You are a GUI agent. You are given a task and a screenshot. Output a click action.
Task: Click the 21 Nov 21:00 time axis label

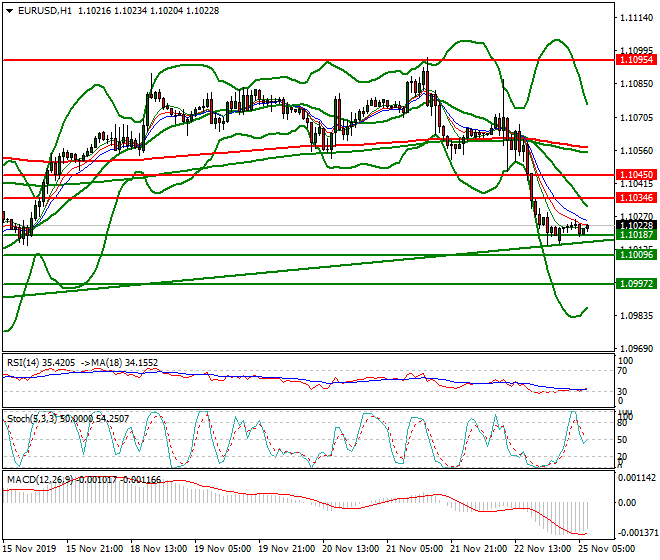point(479,549)
